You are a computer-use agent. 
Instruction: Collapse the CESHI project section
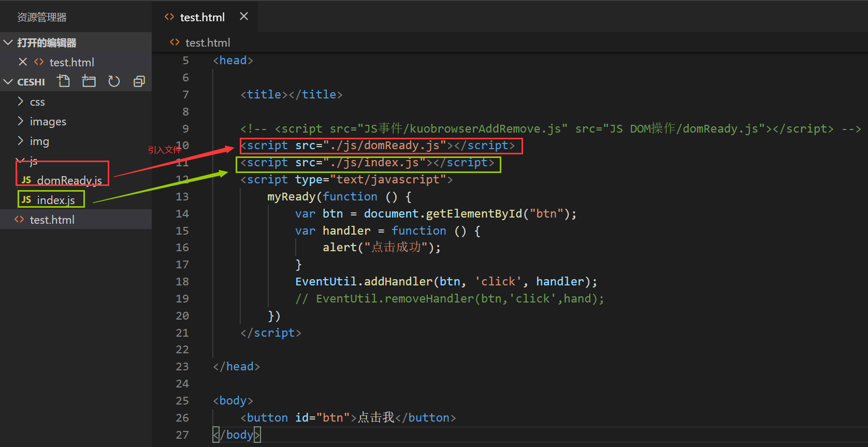click(8, 82)
